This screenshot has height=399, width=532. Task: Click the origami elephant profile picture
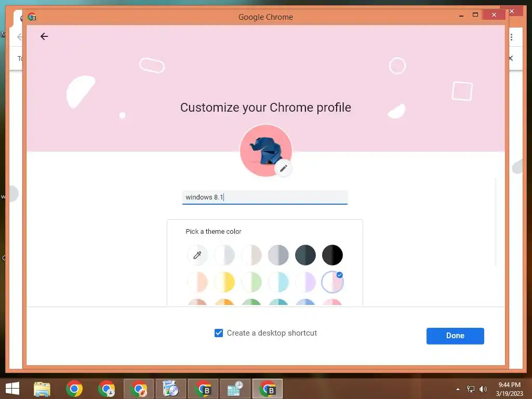tap(265, 151)
